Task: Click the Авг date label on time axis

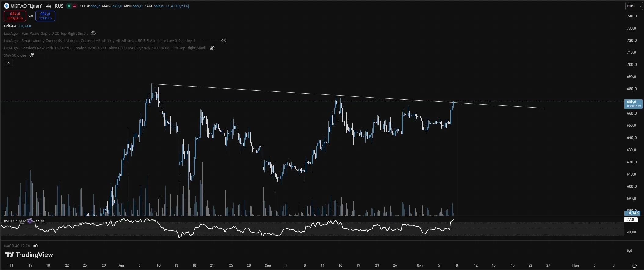Action: point(121,265)
